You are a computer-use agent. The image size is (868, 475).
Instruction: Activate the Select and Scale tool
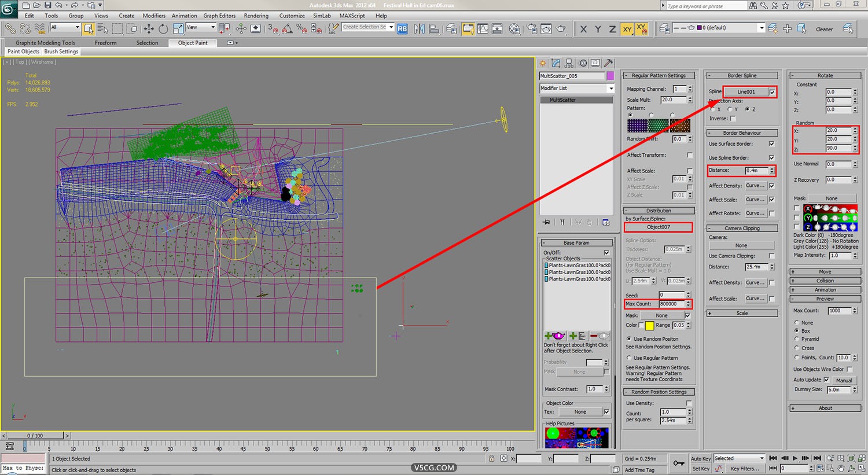point(178,28)
